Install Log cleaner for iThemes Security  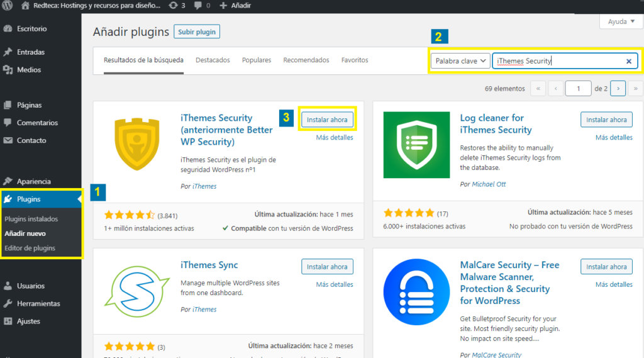pyautogui.click(x=606, y=120)
